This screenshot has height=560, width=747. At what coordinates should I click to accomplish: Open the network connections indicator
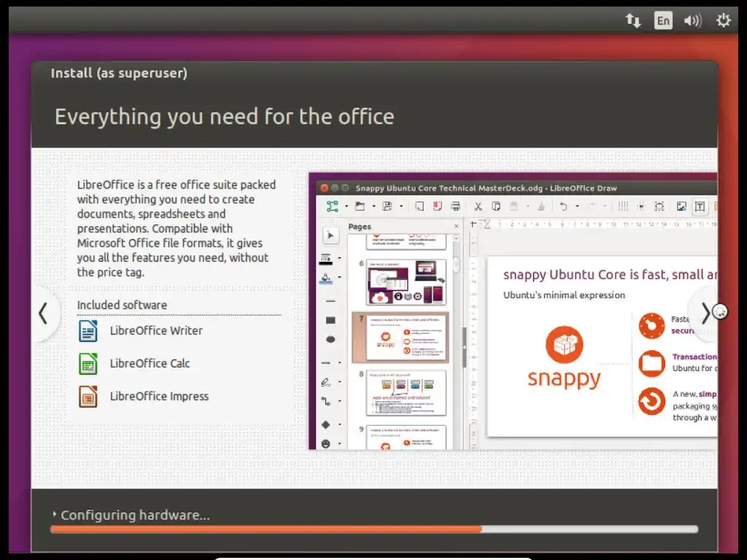(633, 20)
